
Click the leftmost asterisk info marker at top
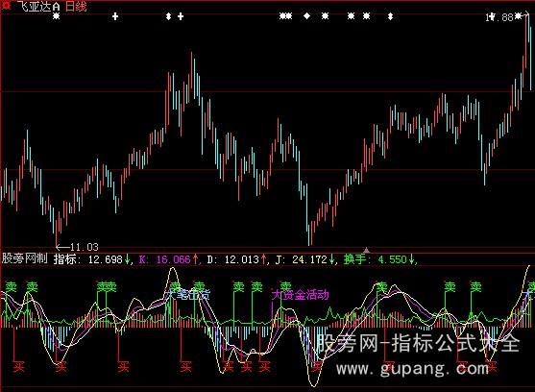(57, 15)
